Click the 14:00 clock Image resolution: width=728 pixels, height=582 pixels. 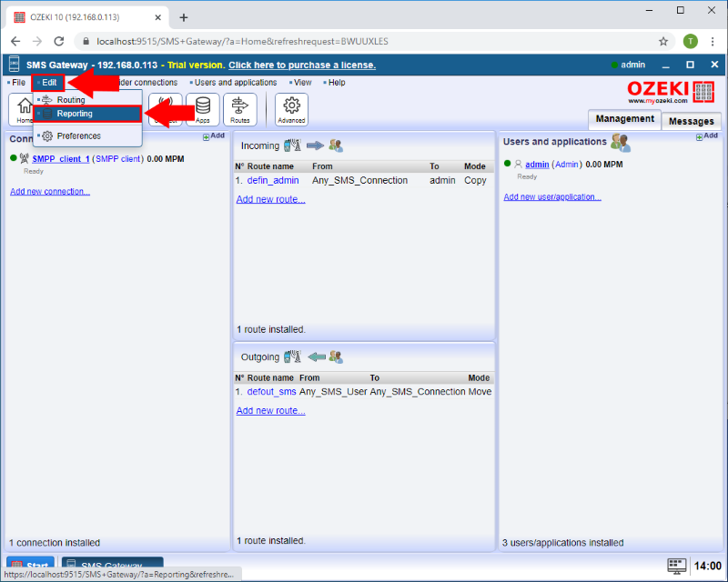(708, 567)
